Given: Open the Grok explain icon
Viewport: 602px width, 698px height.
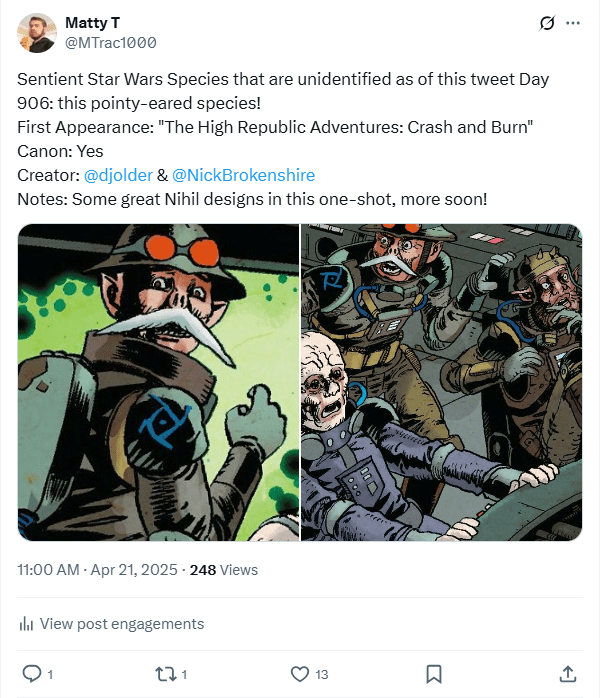Looking at the screenshot, I should [x=546, y=23].
